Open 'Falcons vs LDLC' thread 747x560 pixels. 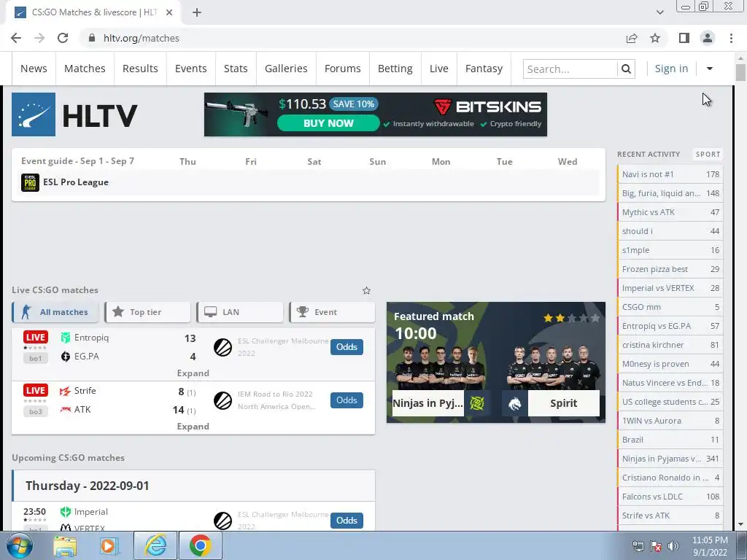click(670, 497)
